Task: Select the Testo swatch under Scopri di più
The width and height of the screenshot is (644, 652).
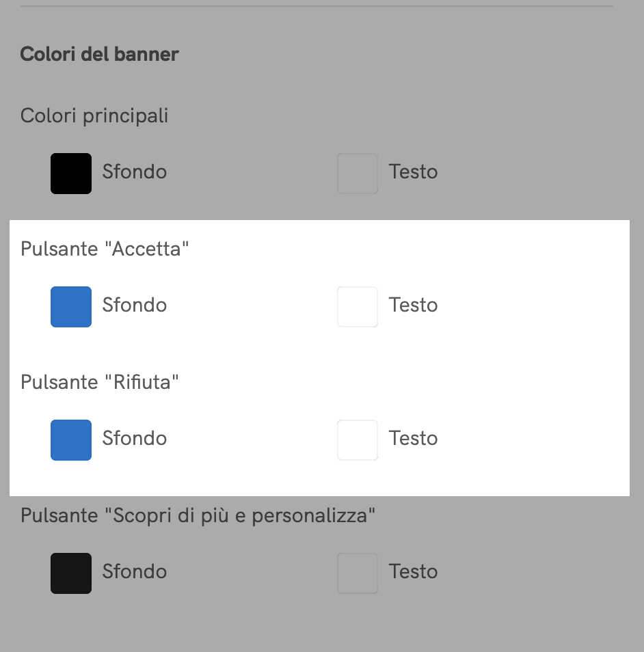Action: 357,573
